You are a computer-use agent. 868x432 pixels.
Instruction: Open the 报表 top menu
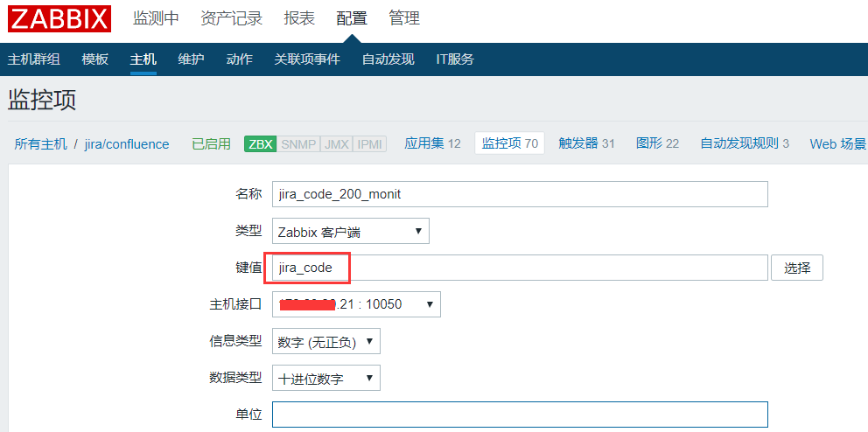(x=299, y=18)
